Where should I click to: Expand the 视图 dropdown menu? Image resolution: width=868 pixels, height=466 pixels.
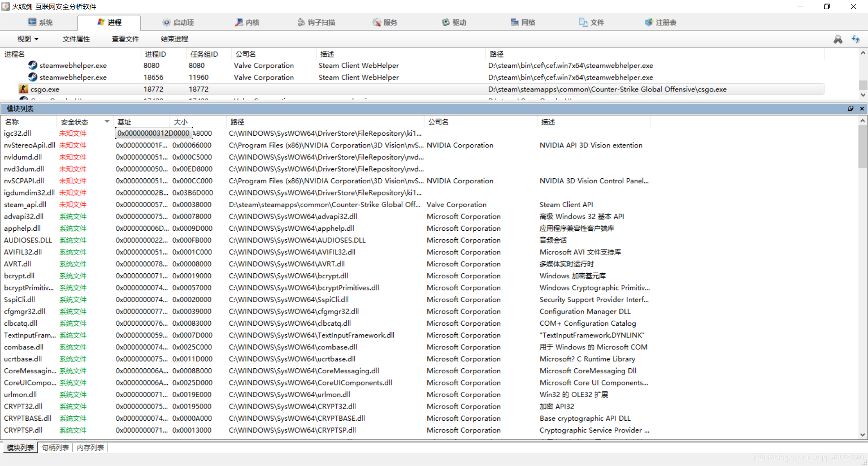point(28,39)
